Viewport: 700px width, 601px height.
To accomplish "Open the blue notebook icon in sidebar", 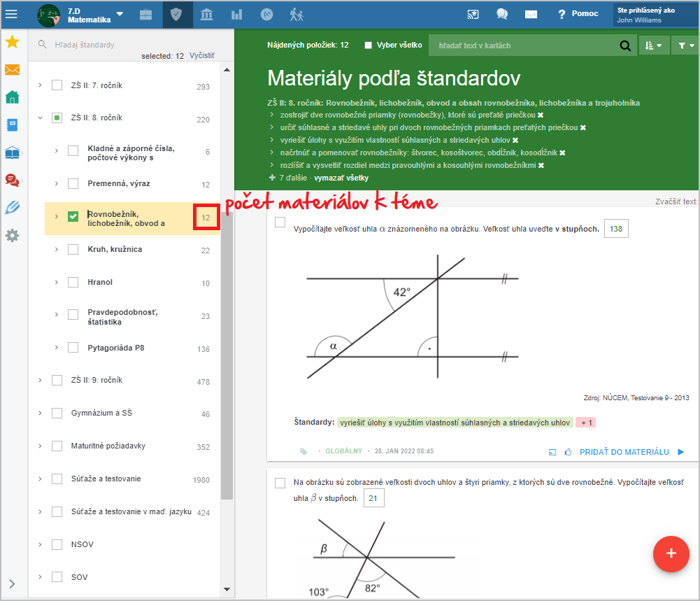I will click(x=12, y=125).
